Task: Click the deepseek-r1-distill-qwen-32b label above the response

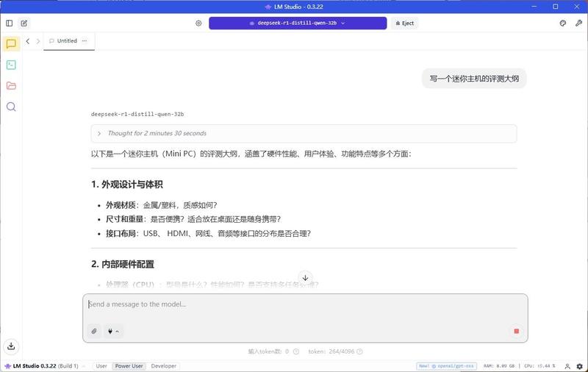Action: 137,115
